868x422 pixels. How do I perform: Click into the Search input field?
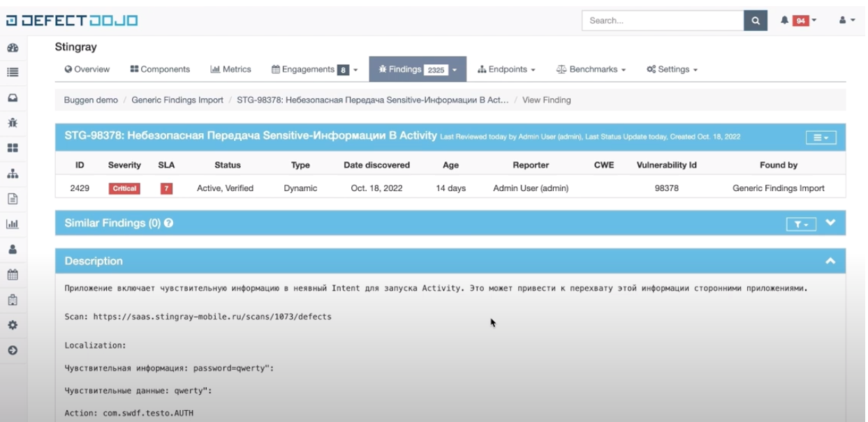pyautogui.click(x=662, y=21)
